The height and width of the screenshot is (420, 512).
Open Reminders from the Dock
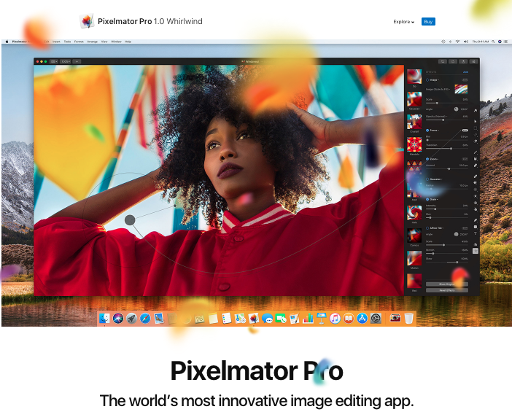pyautogui.click(x=226, y=318)
